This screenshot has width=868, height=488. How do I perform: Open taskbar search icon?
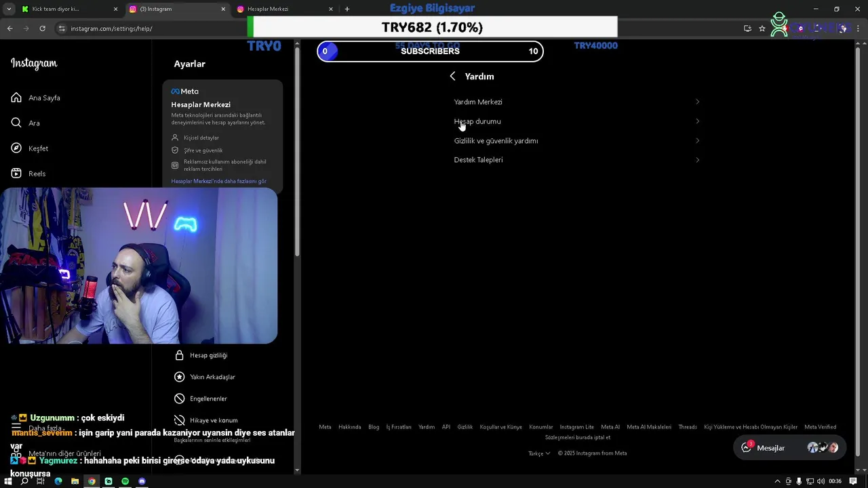coord(24,481)
